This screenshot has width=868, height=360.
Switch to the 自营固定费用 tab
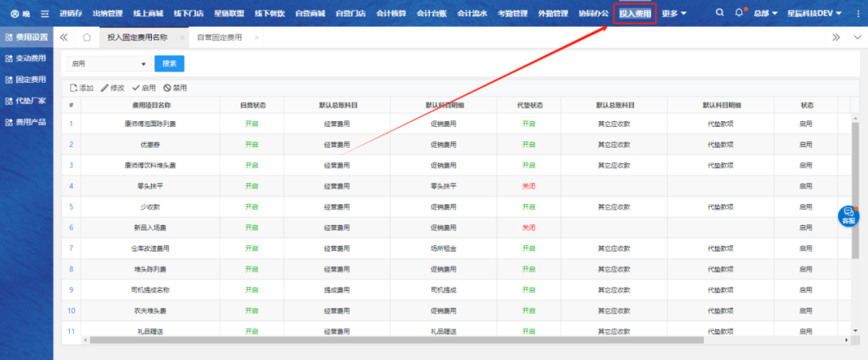coord(219,38)
